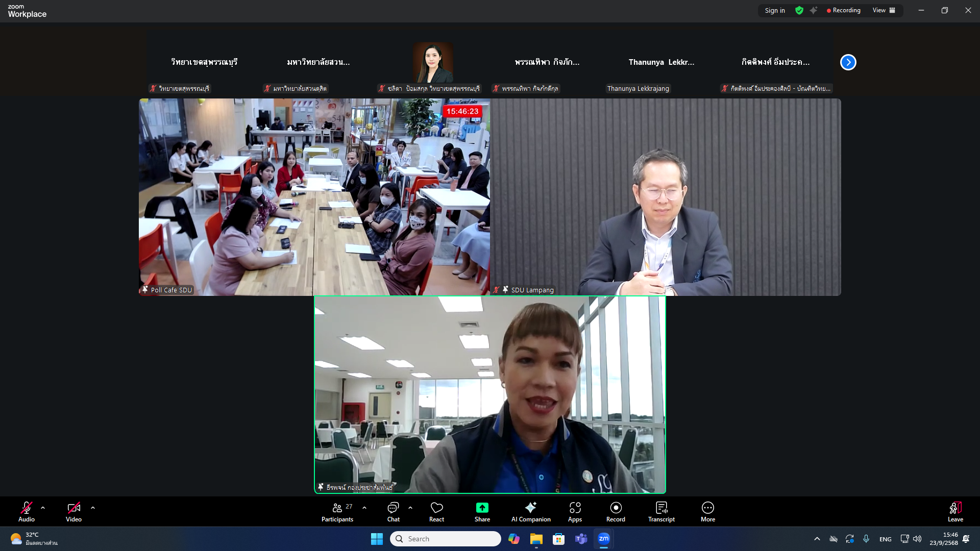Open the Chat panel
Screen dimensions: 980x551
[x=393, y=512]
